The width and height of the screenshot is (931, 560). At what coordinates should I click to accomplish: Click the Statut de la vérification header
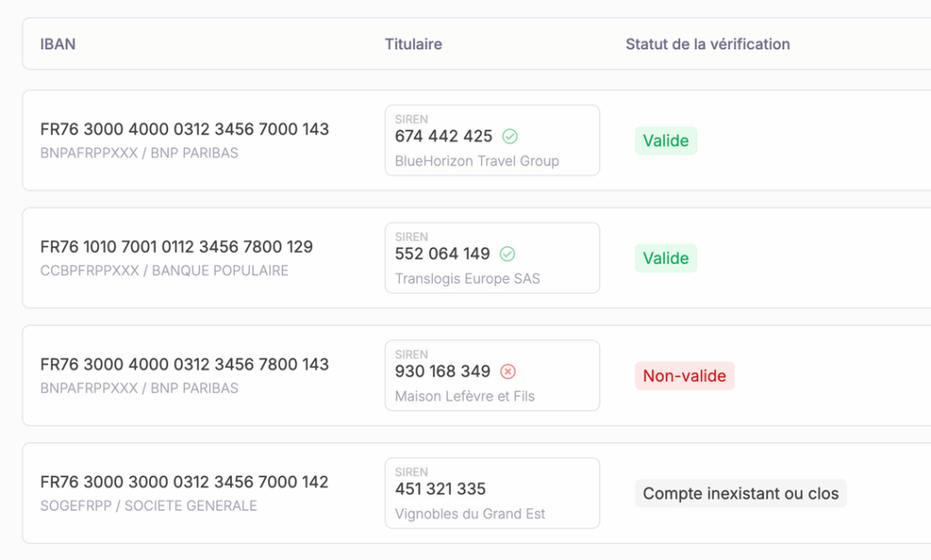[x=707, y=44]
